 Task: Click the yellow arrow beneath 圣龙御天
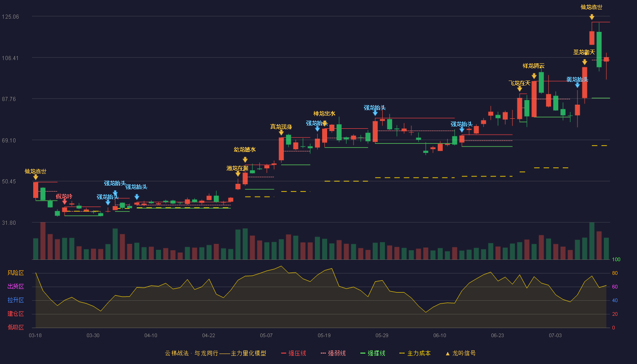(584, 62)
